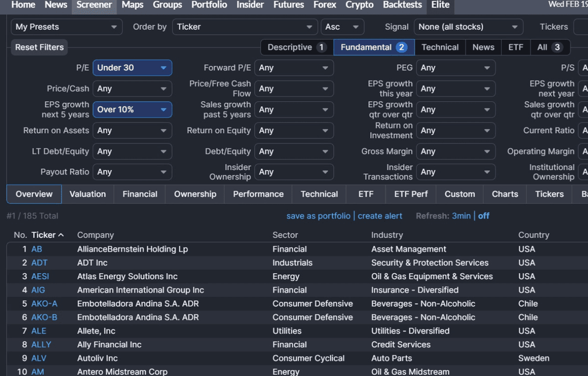
Task: Switch to the Descriptive filters tab
Action: tap(295, 47)
